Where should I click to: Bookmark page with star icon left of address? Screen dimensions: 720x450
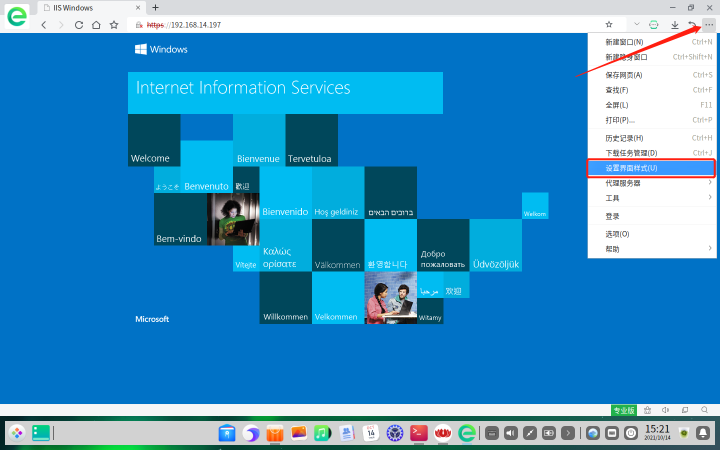[x=114, y=24]
